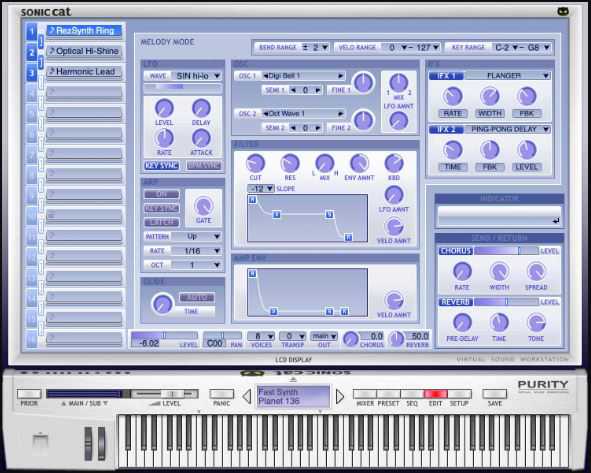Toggle the OSC 2 enable button
Viewport: 591px width, 473px height.
(x=247, y=113)
